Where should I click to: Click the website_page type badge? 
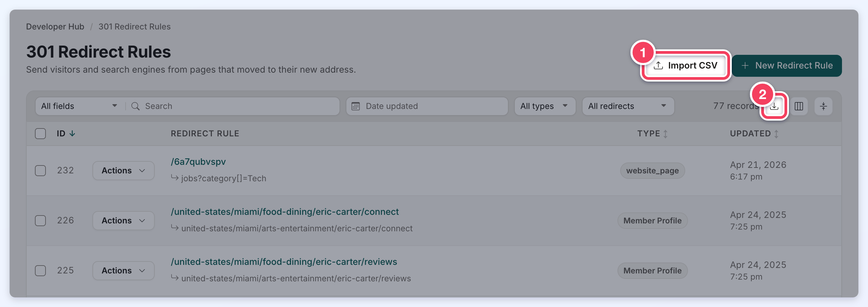(652, 171)
